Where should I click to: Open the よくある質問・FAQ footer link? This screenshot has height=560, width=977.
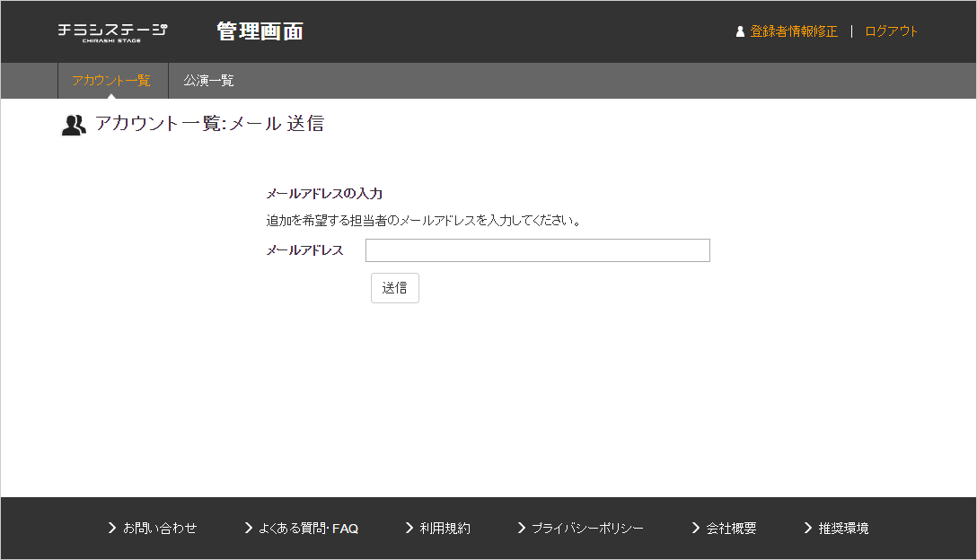click(308, 529)
